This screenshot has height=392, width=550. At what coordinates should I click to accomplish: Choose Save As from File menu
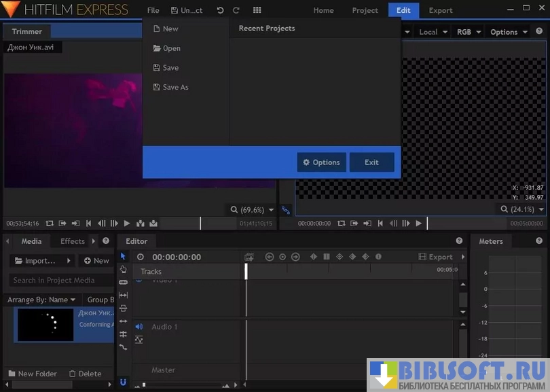coord(175,87)
